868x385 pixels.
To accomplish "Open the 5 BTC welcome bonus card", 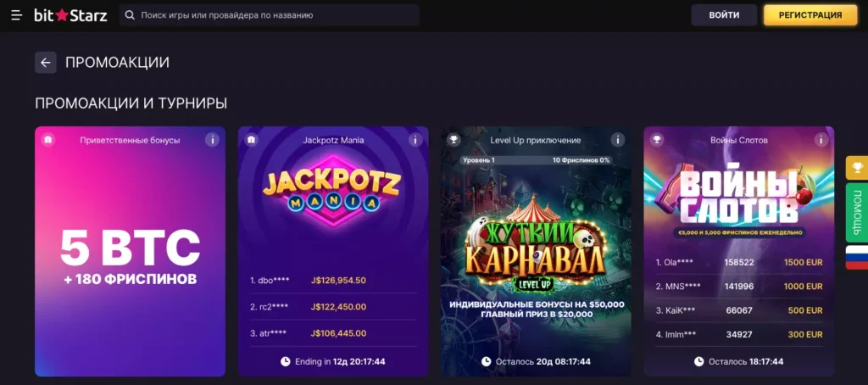I will (130, 254).
